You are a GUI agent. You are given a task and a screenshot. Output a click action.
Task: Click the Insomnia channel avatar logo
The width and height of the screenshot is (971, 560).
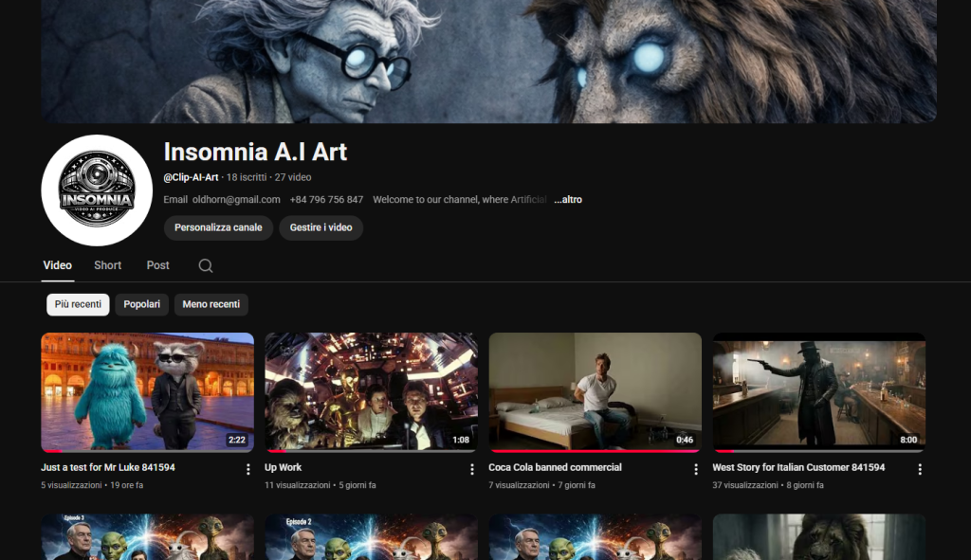click(x=97, y=190)
